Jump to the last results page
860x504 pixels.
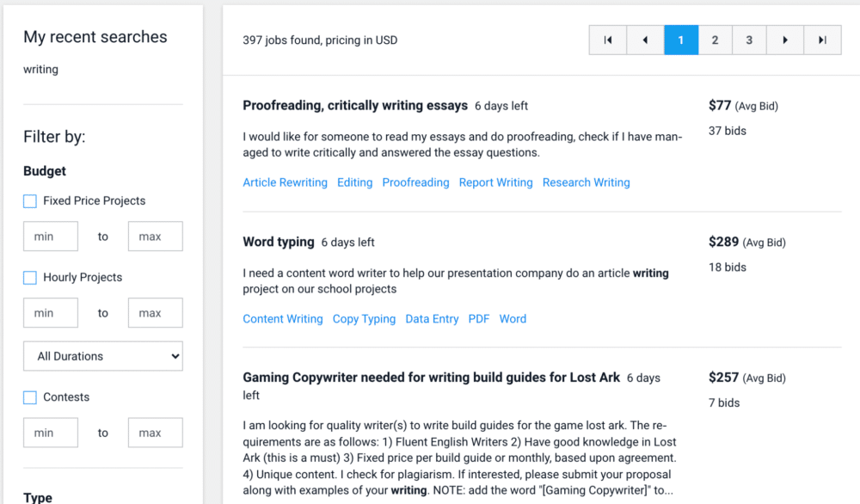[x=822, y=40]
